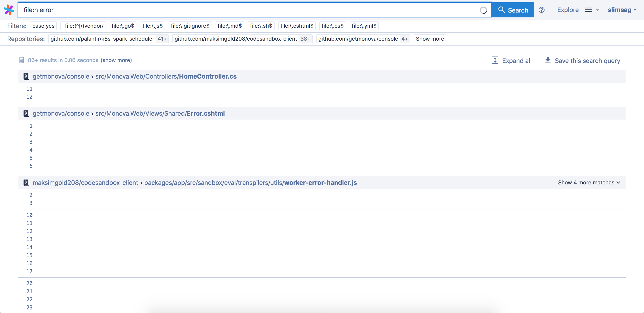
Task: Click the results statistics calculator icon
Action: (22, 60)
